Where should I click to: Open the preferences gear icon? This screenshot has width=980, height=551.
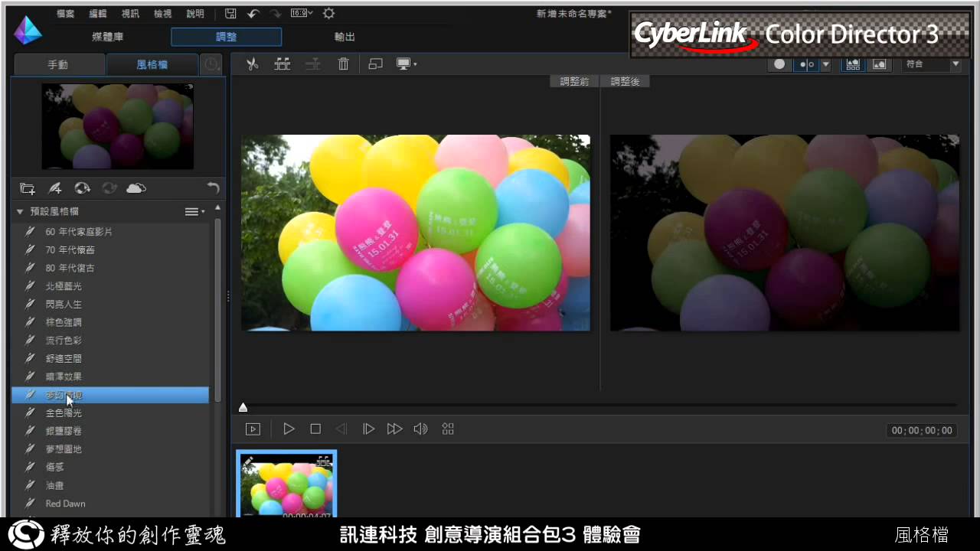(x=328, y=14)
